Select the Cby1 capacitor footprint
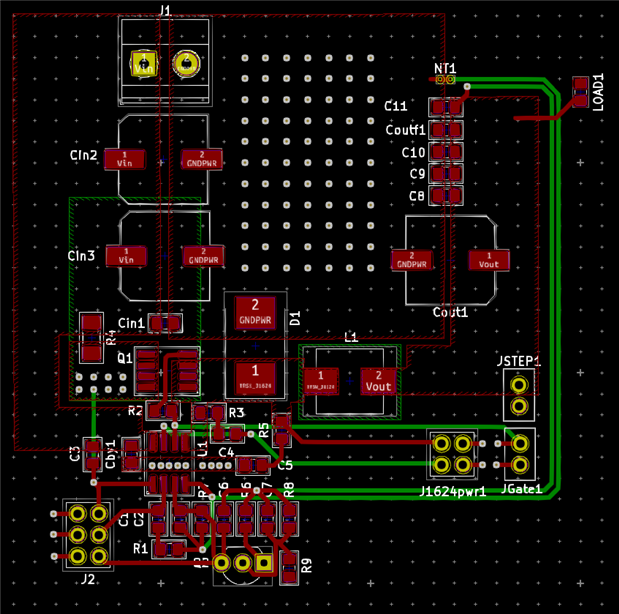This screenshot has width=619, height=614. 131,454
